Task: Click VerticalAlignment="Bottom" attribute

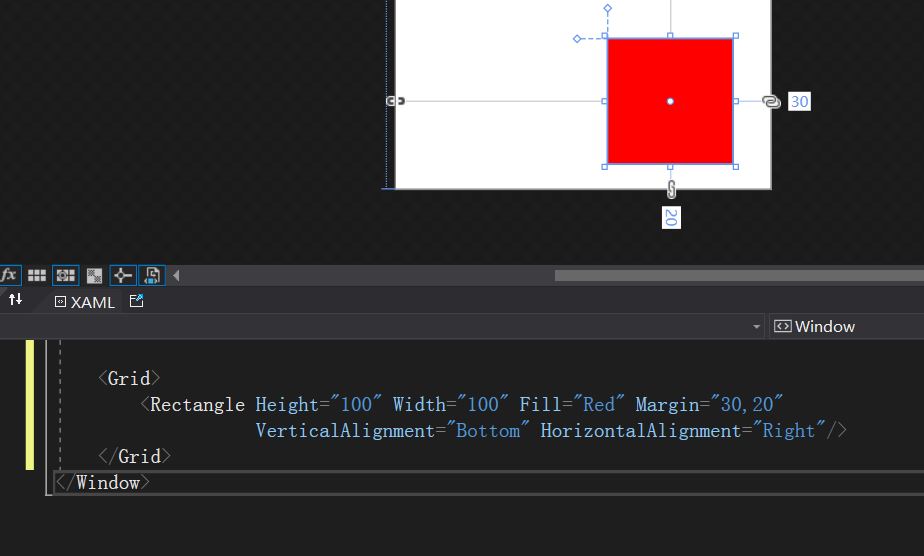Action: click(392, 431)
